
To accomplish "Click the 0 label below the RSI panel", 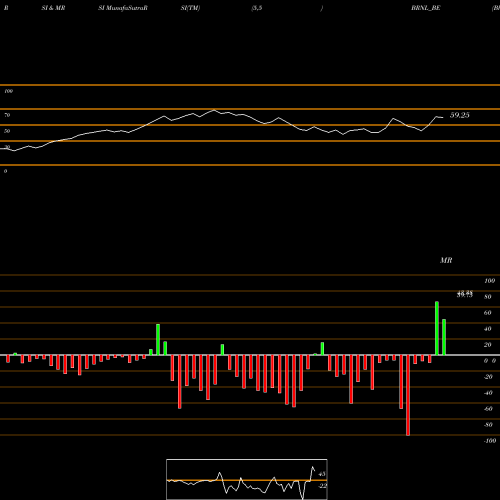I will pyautogui.click(x=5, y=171).
